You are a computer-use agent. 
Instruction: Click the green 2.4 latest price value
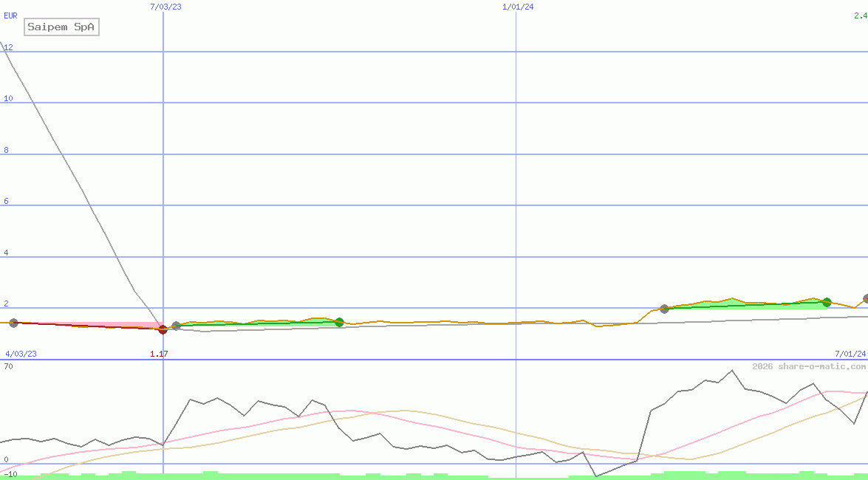[x=860, y=15]
